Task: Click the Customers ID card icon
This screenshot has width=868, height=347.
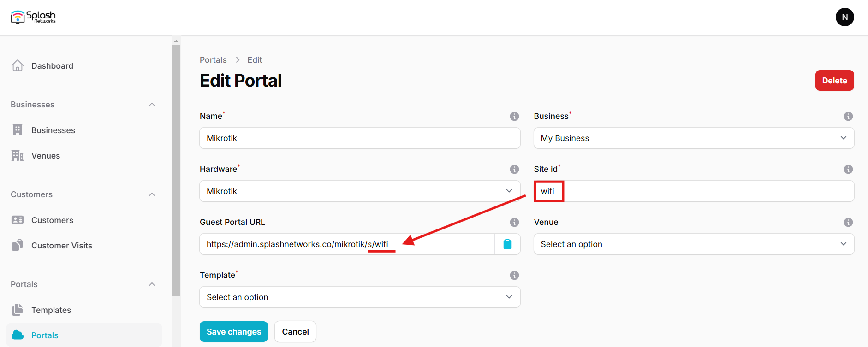Action: pos(18,220)
